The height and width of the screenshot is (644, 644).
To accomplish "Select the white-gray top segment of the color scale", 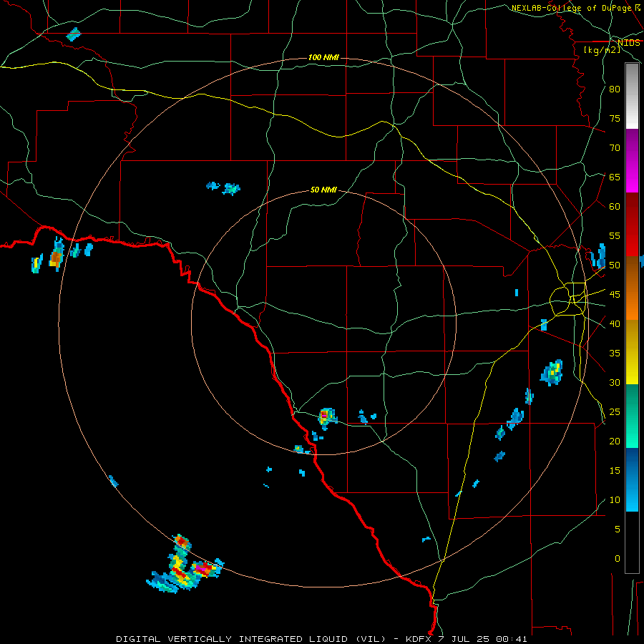I will [x=632, y=96].
